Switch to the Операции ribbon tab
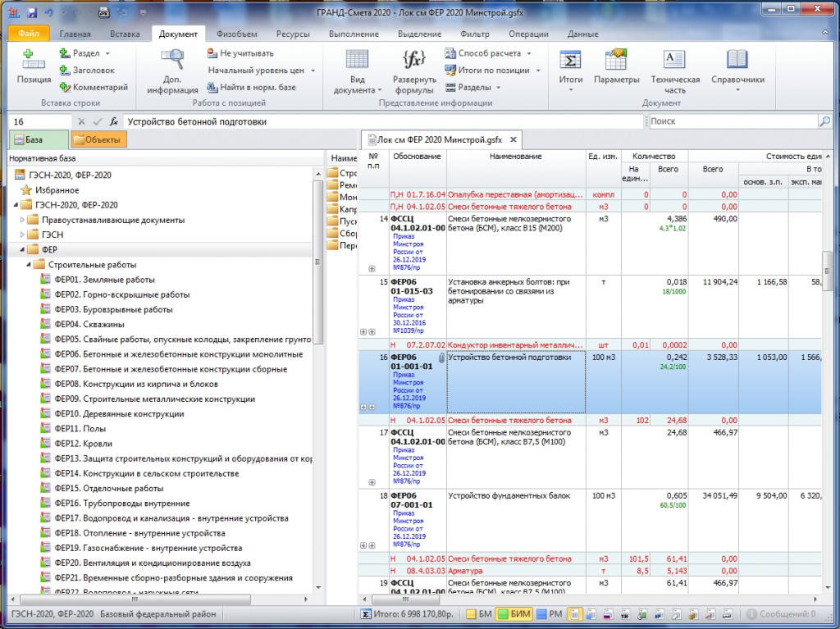This screenshot has width=840, height=629. pos(528,34)
